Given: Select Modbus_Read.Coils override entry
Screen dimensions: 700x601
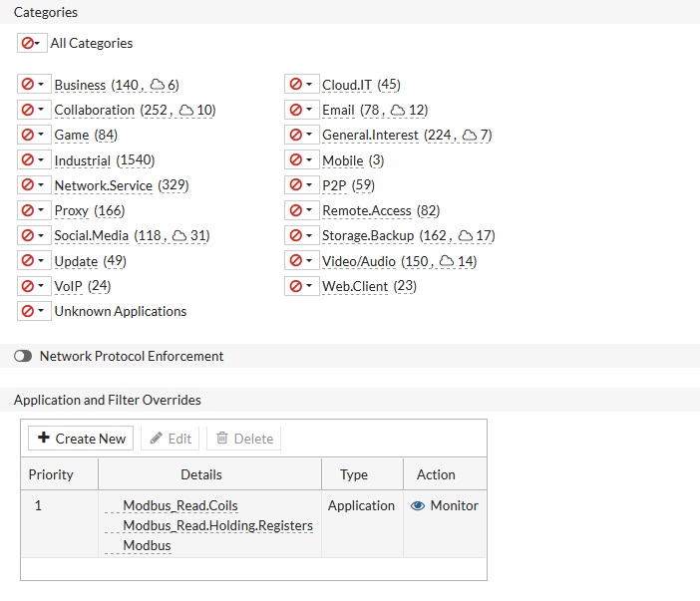Looking at the screenshot, I should coord(180,505).
